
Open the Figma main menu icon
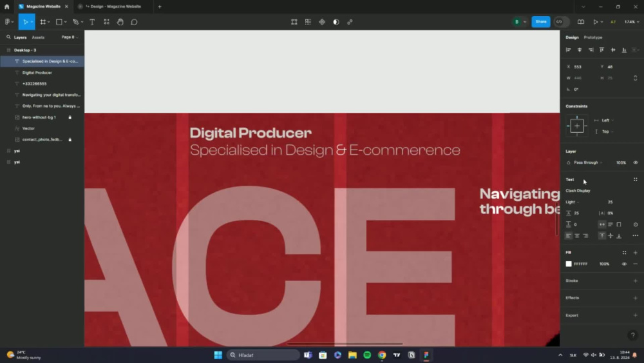pyautogui.click(x=7, y=22)
